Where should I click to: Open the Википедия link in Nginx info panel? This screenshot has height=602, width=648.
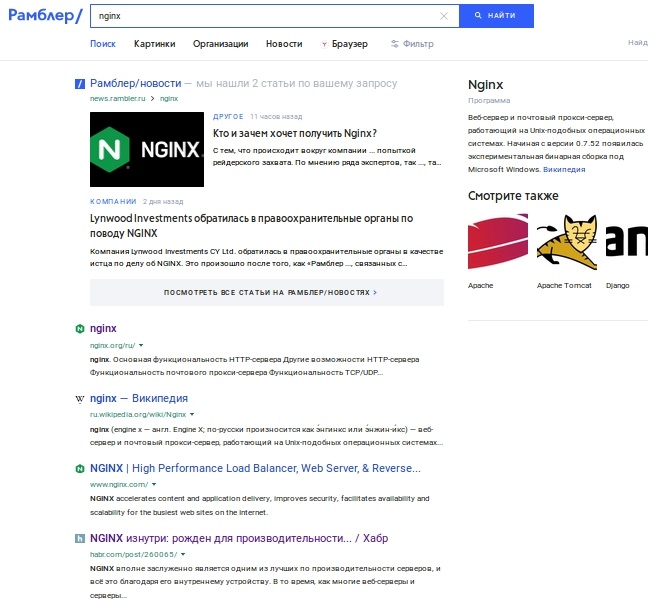pos(564,169)
